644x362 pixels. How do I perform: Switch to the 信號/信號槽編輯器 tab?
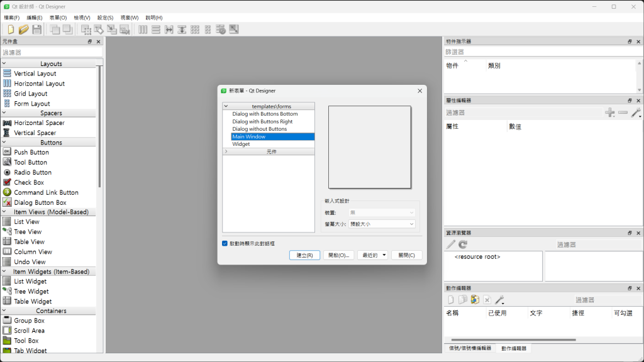pos(470,348)
